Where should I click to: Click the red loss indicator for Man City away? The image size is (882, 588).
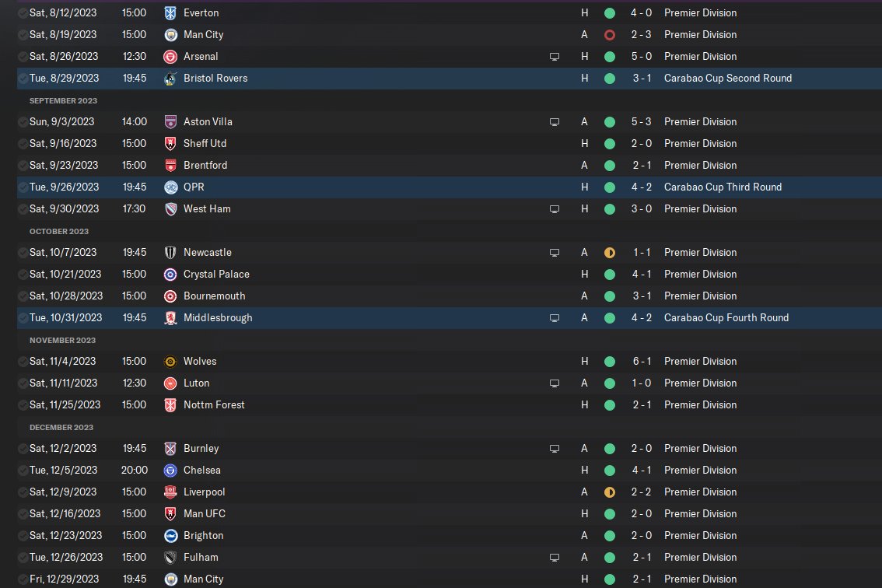pyautogui.click(x=609, y=35)
